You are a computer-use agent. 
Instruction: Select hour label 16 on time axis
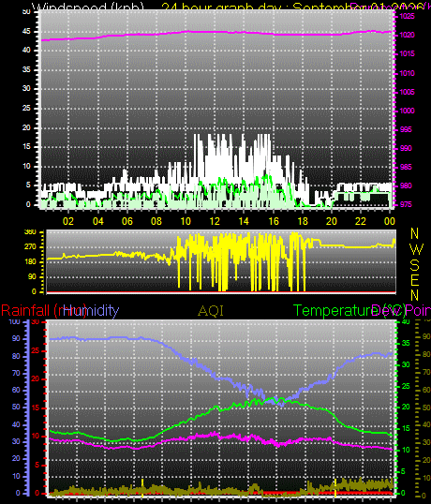click(273, 221)
